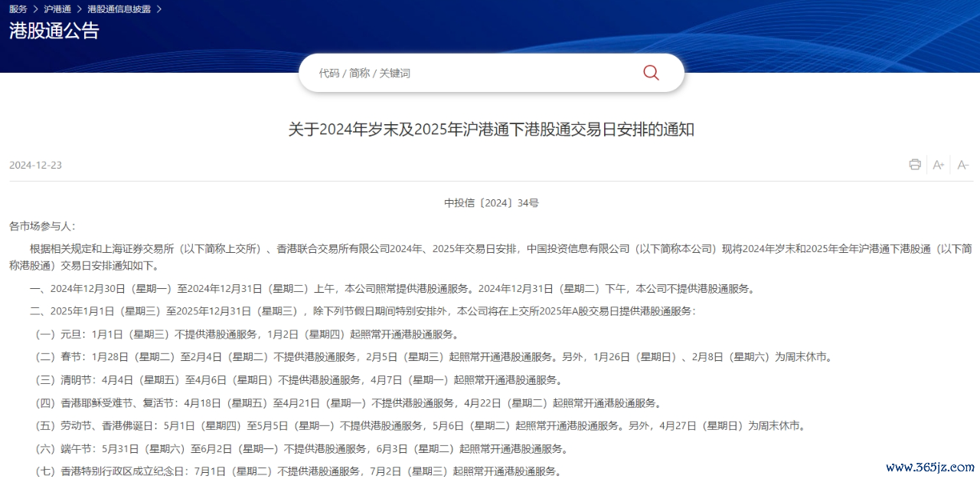The image size is (980, 479).
Task: Open the 沪港通 breadcrumb link
Action: coord(57,9)
